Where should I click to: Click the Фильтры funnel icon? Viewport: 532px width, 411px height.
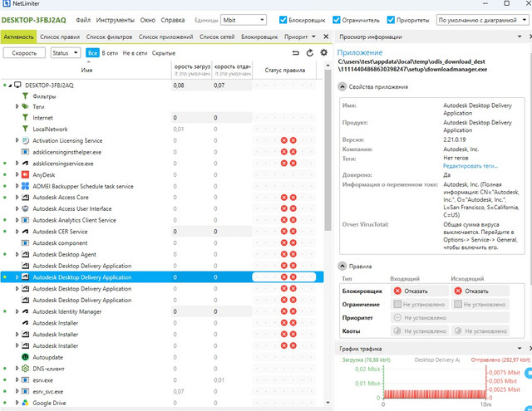point(25,96)
